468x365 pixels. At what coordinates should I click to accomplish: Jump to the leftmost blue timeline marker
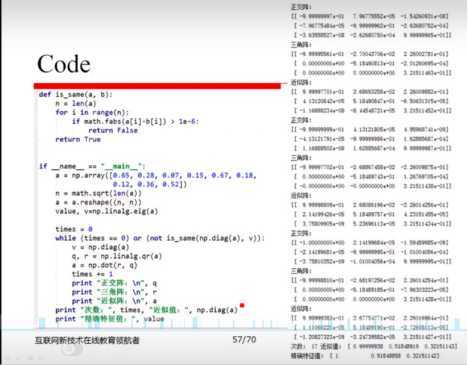[42, 324]
